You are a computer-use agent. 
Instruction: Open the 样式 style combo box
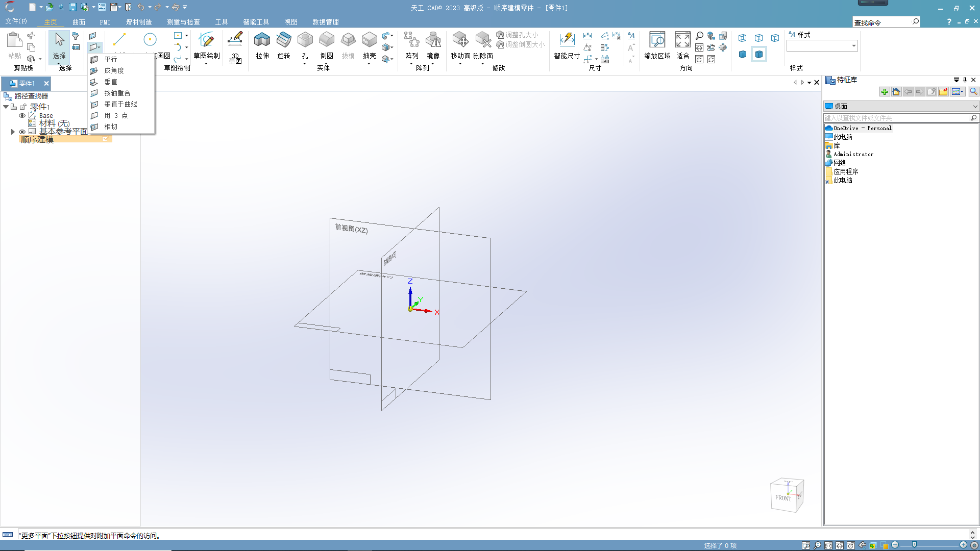822,46
